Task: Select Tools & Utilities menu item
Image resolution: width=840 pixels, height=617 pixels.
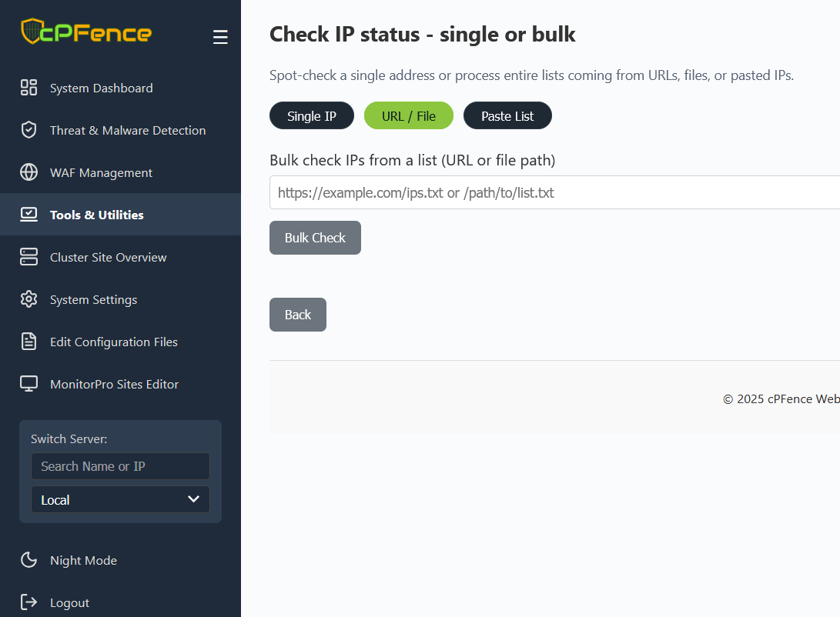Action: pyautogui.click(x=121, y=215)
